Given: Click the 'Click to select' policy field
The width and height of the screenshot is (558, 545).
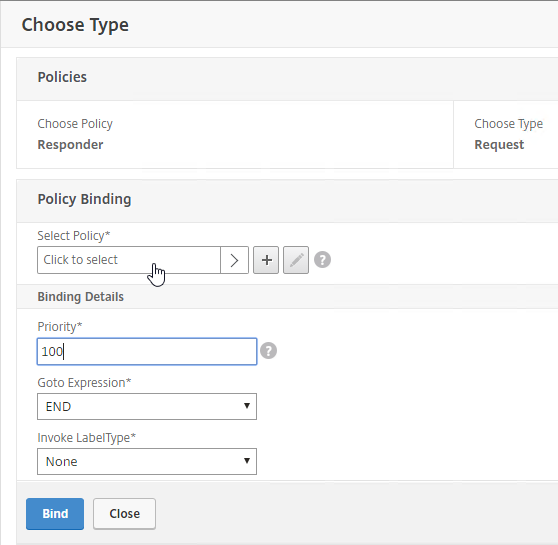Looking at the screenshot, I should [x=129, y=260].
